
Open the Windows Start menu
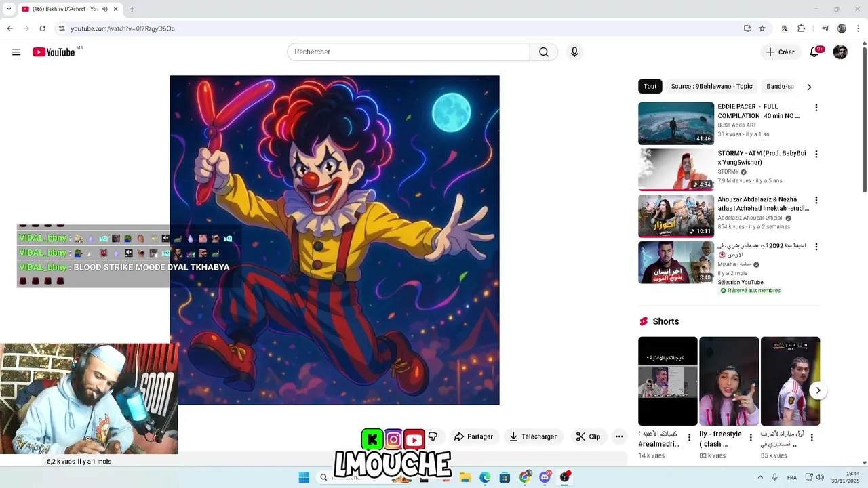(x=304, y=477)
